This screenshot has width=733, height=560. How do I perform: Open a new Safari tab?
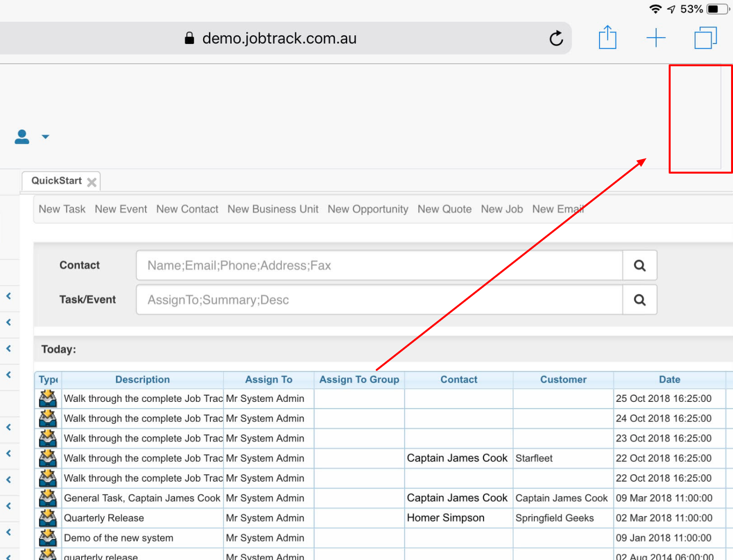coord(656,38)
